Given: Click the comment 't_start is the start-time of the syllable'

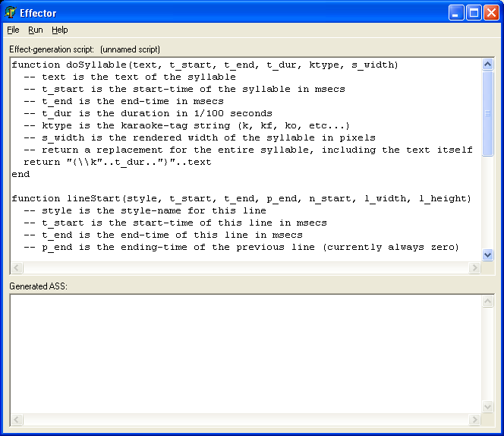Looking at the screenshot, I should 184,90.
